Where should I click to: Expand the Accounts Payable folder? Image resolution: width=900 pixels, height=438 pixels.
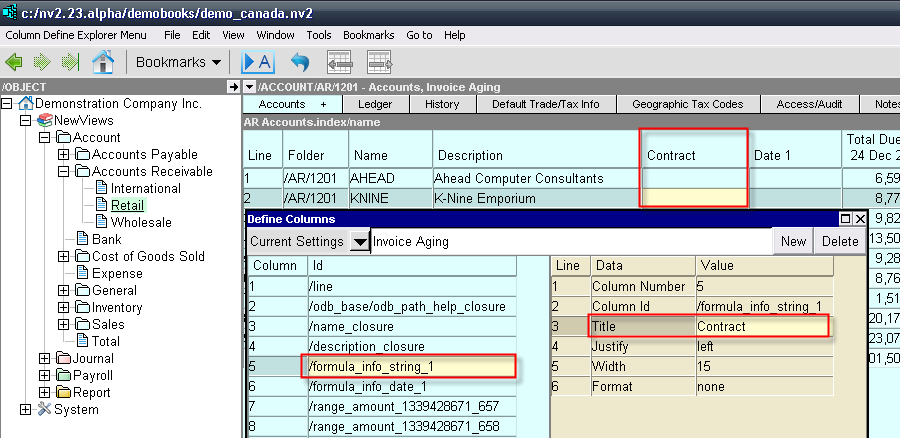point(64,154)
